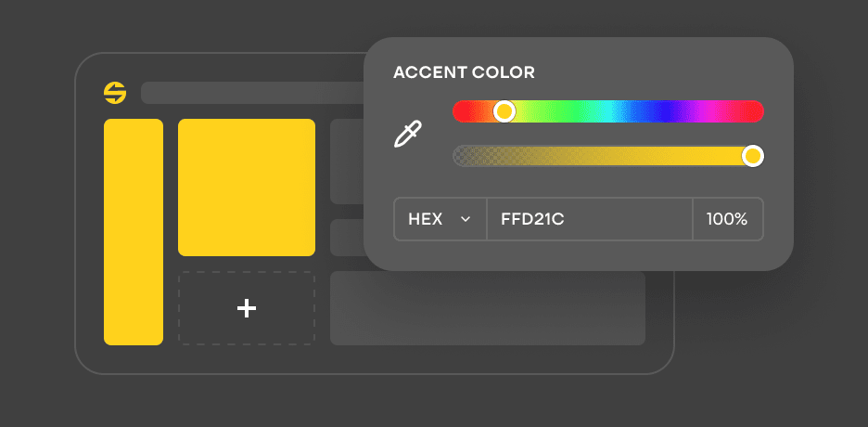This screenshot has width=868, height=427.
Task: Click the yellow logo icon
Action: pos(115,93)
